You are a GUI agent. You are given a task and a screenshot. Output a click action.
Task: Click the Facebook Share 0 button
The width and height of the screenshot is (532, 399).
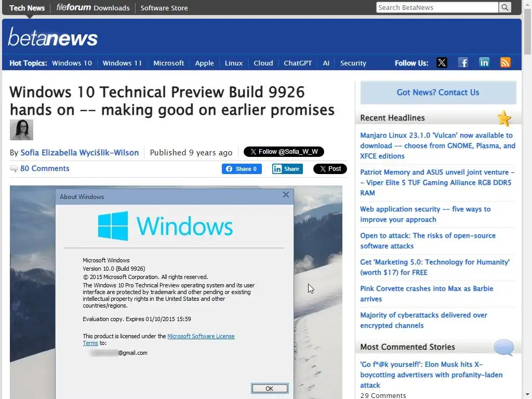pos(242,169)
